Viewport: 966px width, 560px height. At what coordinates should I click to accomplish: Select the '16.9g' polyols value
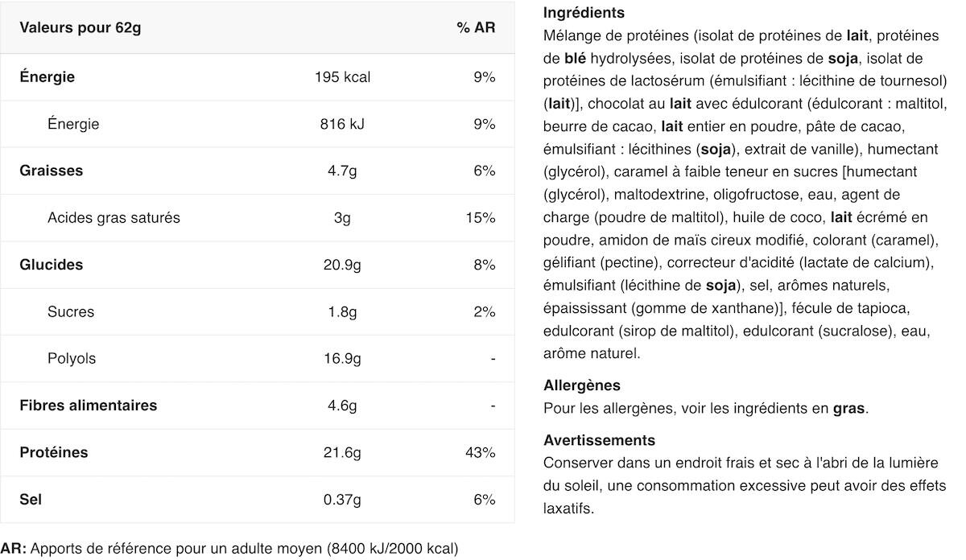(x=343, y=358)
